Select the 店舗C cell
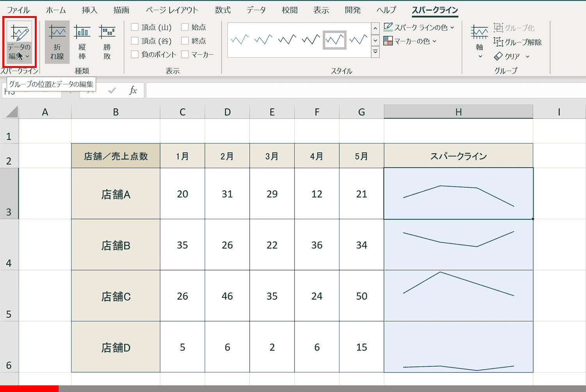 pos(116,296)
